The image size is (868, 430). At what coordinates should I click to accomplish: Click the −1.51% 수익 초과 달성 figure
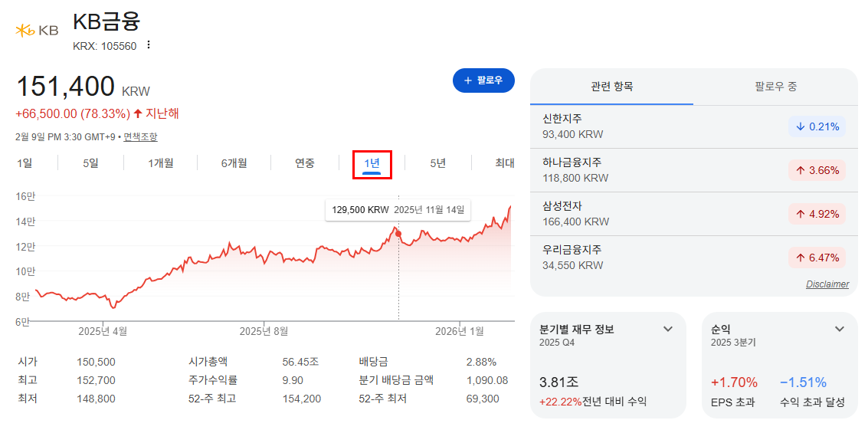[x=803, y=382]
